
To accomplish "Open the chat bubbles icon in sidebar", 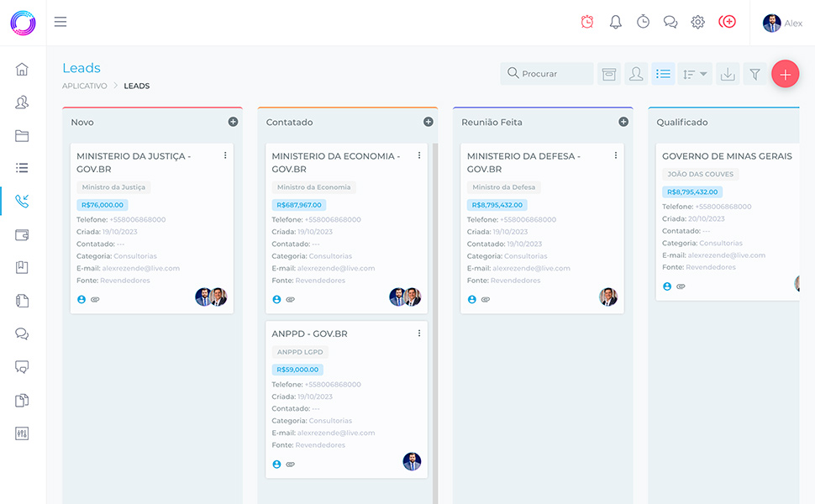I will pyautogui.click(x=22, y=333).
